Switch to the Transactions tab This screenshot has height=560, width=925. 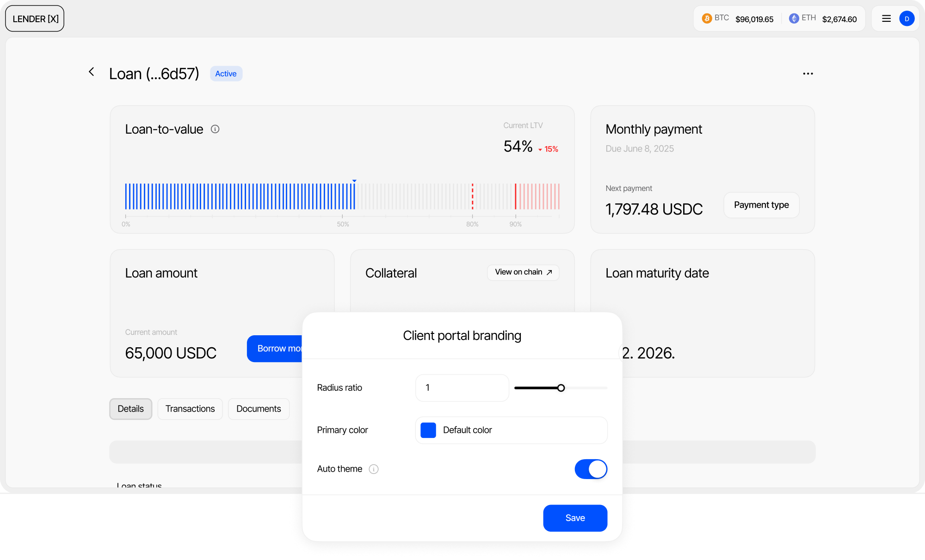click(190, 409)
